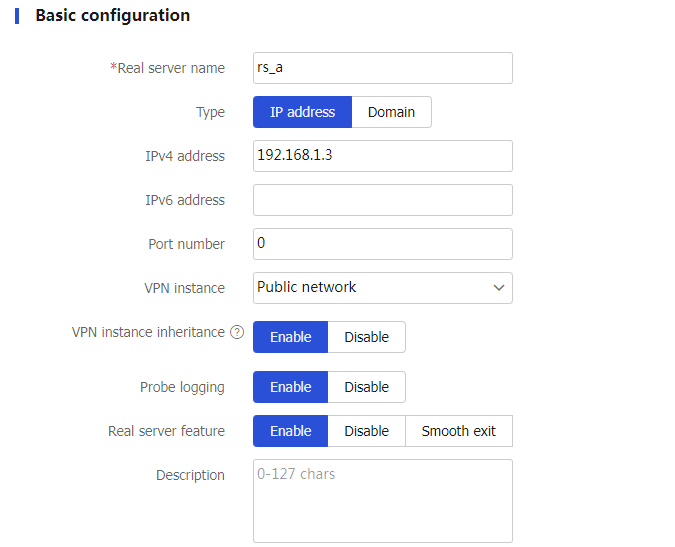This screenshot has width=675, height=547.
Task: Click the VPN instance inheritance help icon
Action: coord(237,332)
